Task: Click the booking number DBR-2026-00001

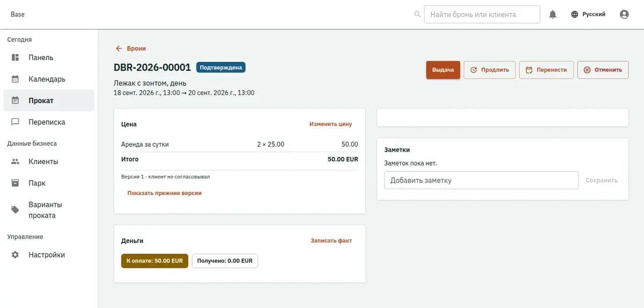Action: click(x=152, y=67)
